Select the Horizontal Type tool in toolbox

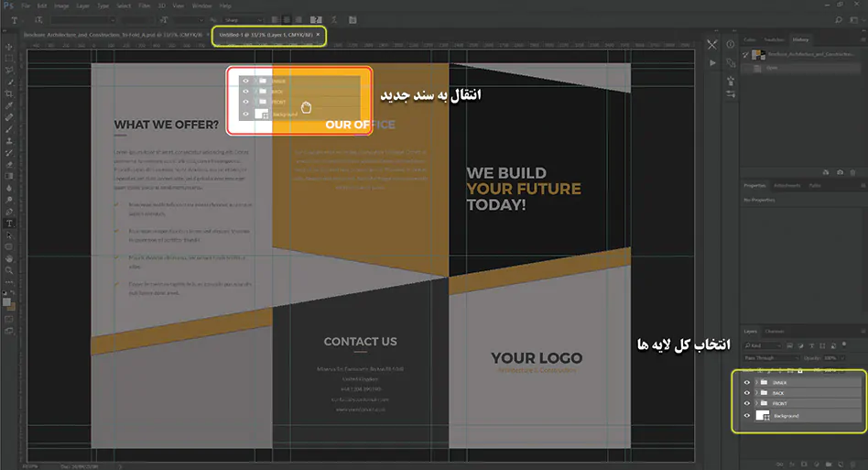pos(9,224)
